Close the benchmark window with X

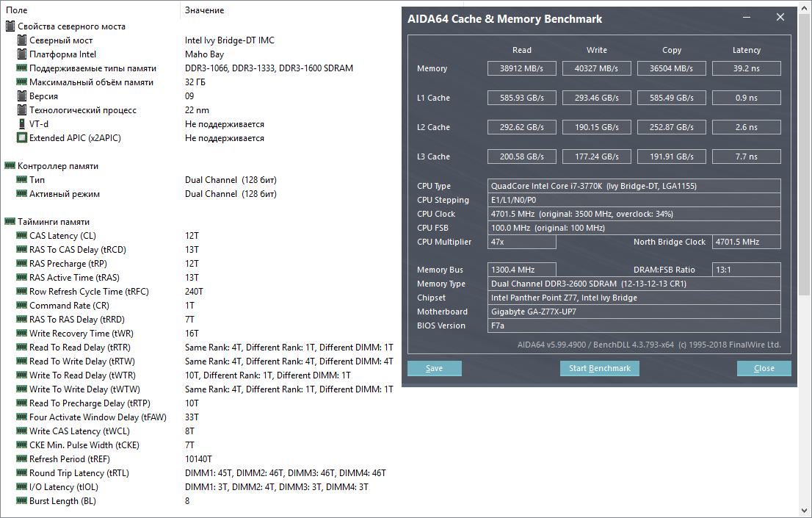pyautogui.click(x=780, y=18)
